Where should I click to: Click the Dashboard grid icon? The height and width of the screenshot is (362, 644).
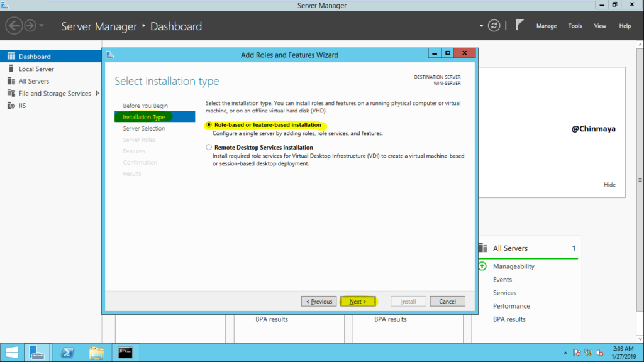click(x=11, y=56)
